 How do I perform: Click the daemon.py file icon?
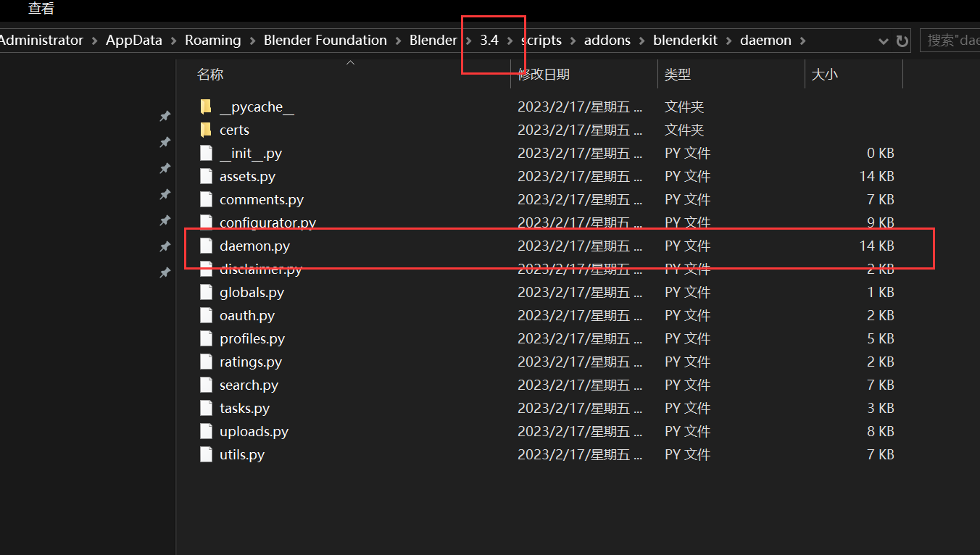click(x=206, y=246)
